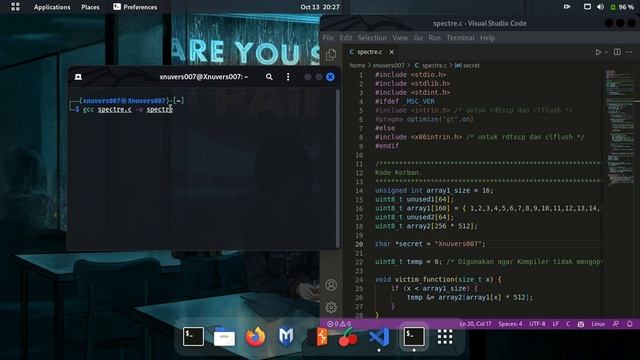Click the spectre.c breadcrumb segment
The width and height of the screenshot is (640, 360).
point(431,65)
